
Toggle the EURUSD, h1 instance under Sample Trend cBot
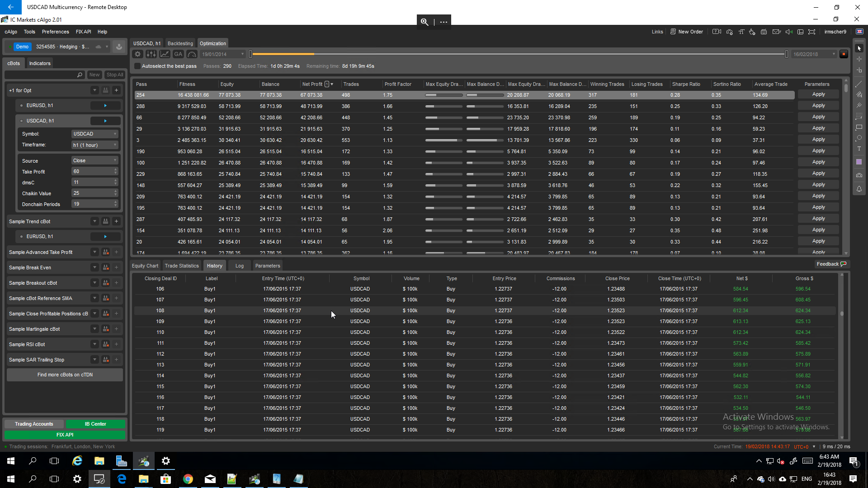click(21, 236)
